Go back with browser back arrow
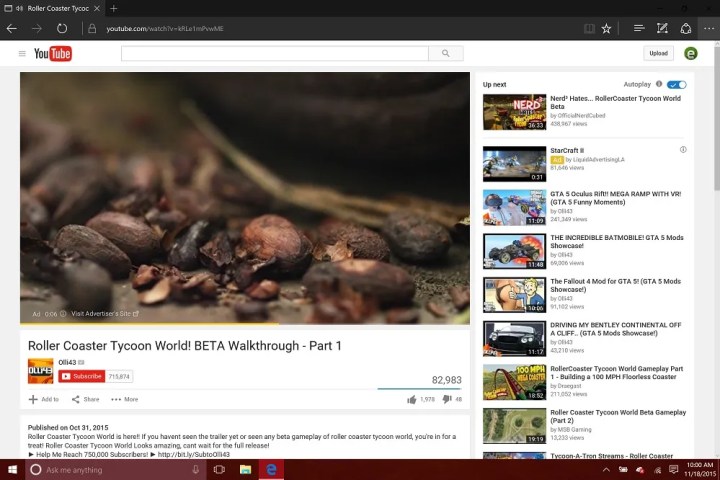The width and height of the screenshot is (720, 480). (x=12, y=28)
